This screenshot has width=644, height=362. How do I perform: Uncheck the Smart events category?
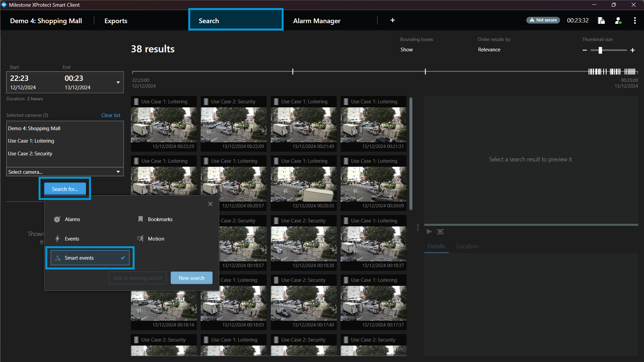(90, 258)
